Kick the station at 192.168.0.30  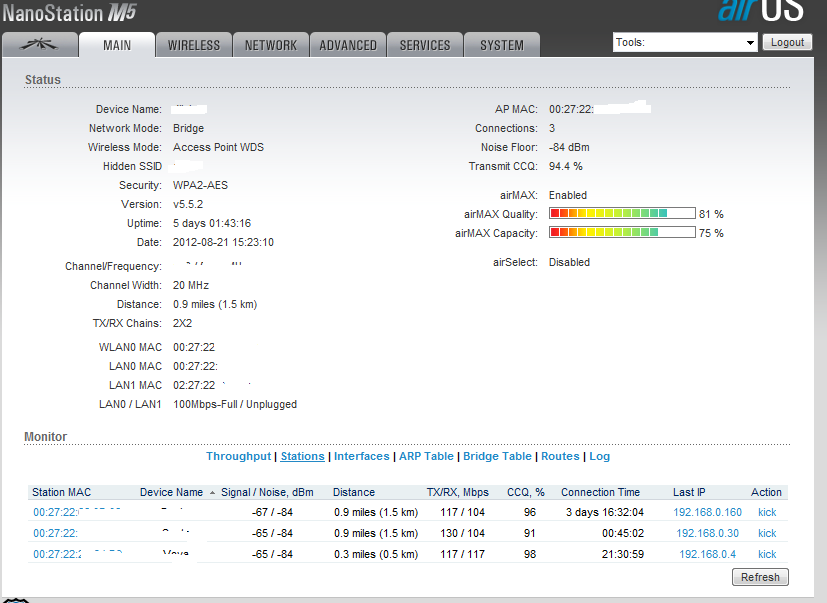pos(767,533)
